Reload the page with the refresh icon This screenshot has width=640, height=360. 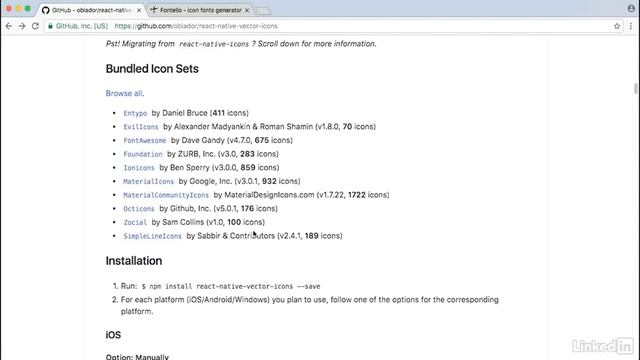point(35,26)
